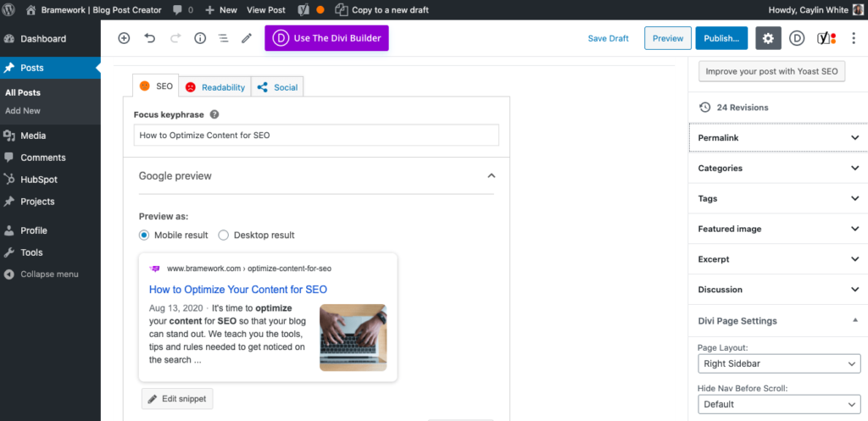Screen dimensions: 868x421
Task: Click the Tools wrench icon
Action: 8,252
